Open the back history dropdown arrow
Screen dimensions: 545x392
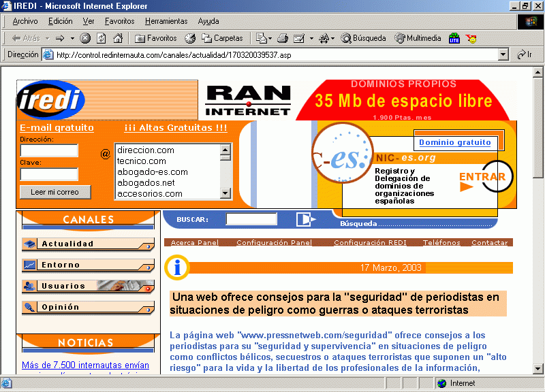pyautogui.click(x=48, y=38)
